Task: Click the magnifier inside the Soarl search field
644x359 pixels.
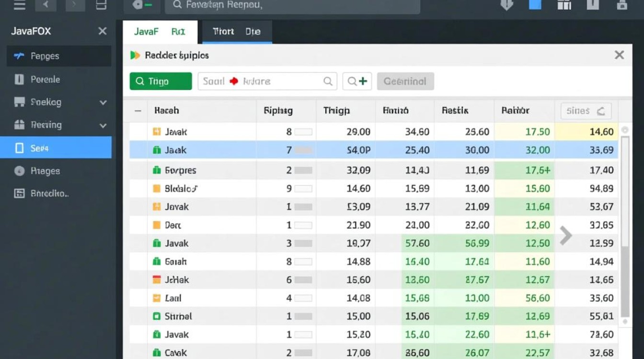Action: click(x=328, y=81)
